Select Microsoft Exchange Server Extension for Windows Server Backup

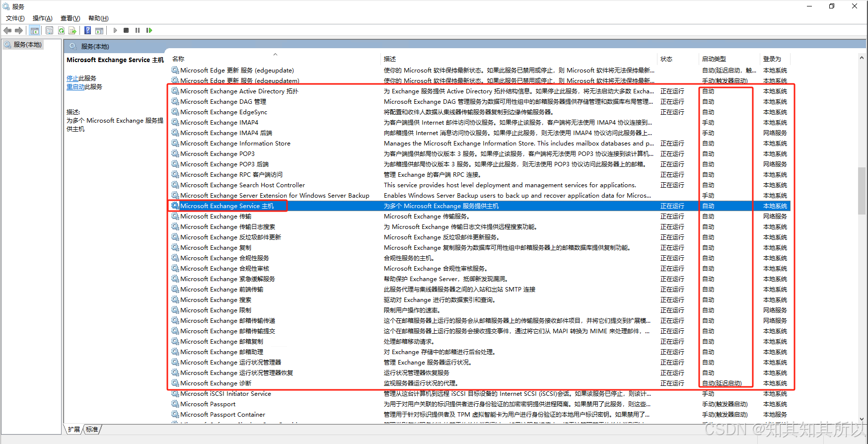(x=275, y=195)
